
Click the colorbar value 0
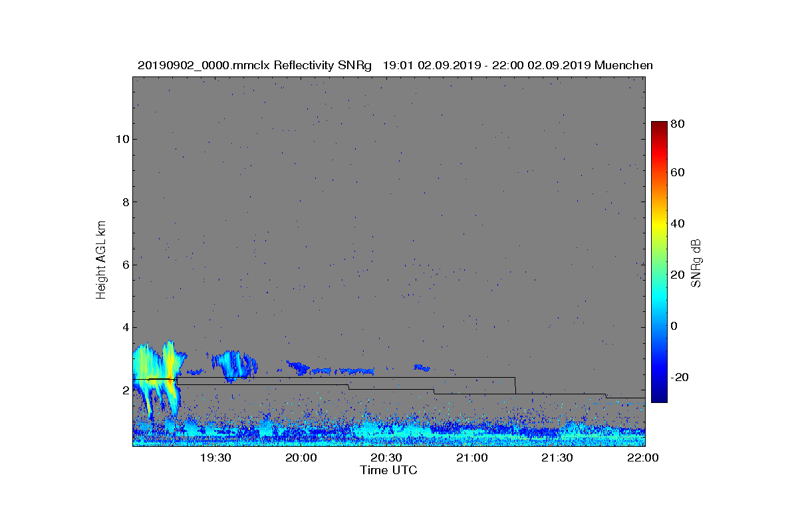[675, 326]
